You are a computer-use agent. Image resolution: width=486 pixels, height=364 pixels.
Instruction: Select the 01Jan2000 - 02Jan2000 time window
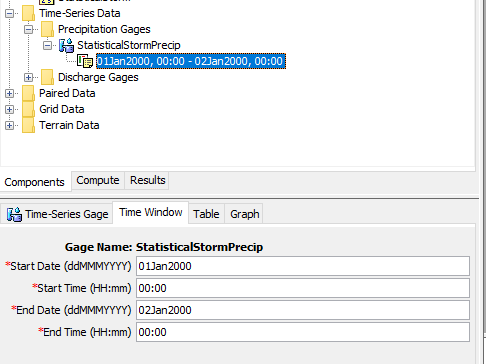coord(191,61)
